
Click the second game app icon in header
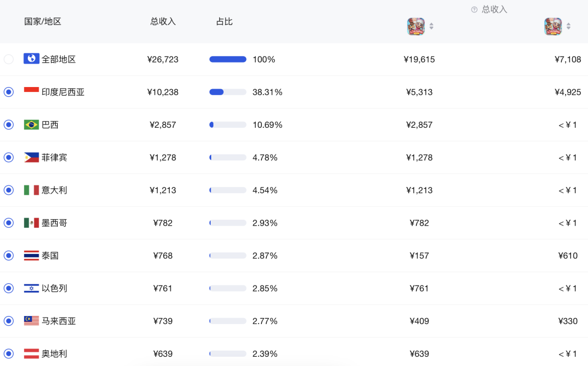[x=553, y=26]
